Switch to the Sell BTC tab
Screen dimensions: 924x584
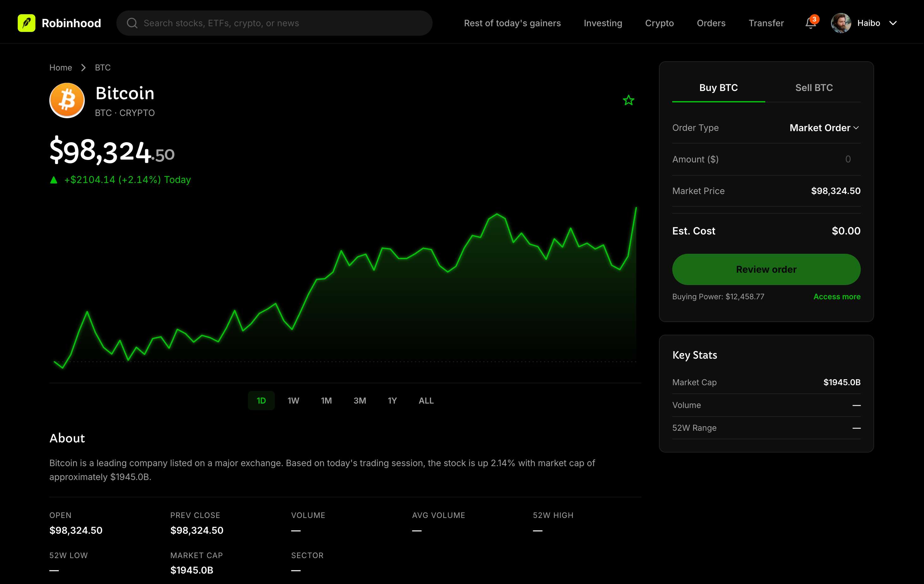tap(814, 88)
